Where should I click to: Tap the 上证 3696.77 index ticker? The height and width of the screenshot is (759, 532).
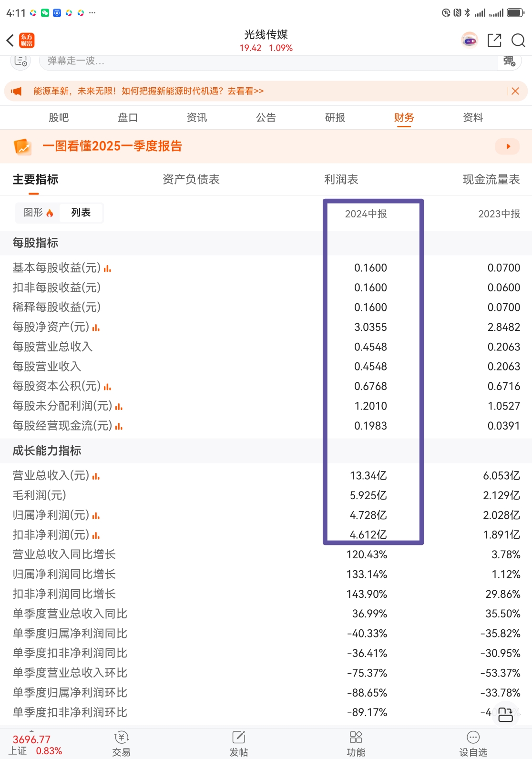coord(36,745)
